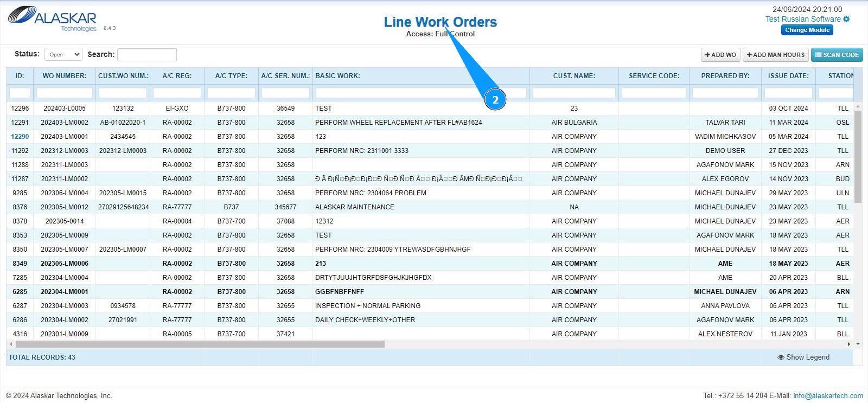Click INSPECTION + NORMAL PARKING cell

click(368, 306)
